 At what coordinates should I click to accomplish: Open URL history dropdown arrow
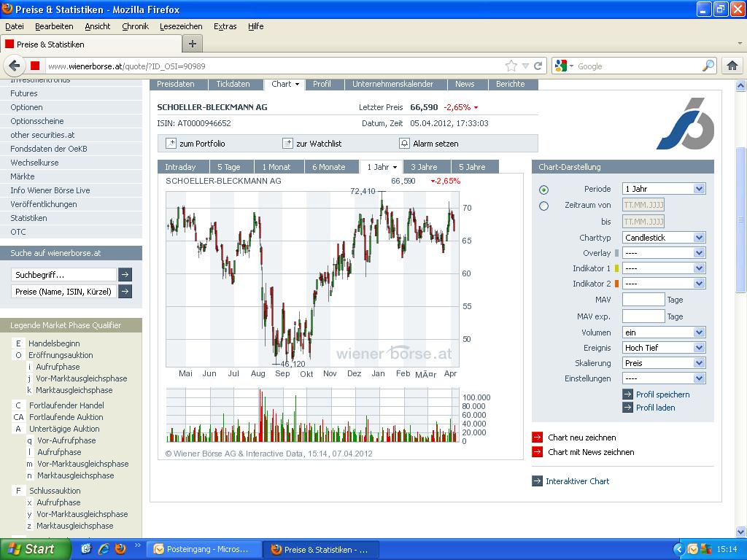click(525, 66)
